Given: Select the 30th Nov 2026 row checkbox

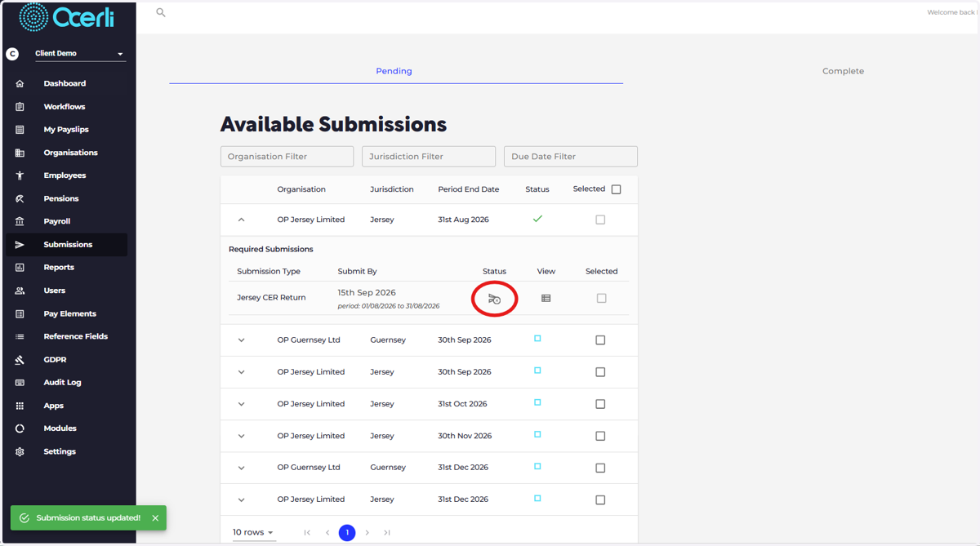Looking at the screenshot, I should coord(600,436).
